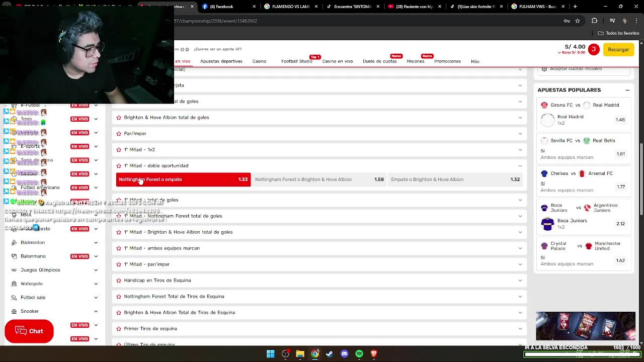
Task: Open the red J account avatar
Action: pyautogui.click(x=594, y=49)
